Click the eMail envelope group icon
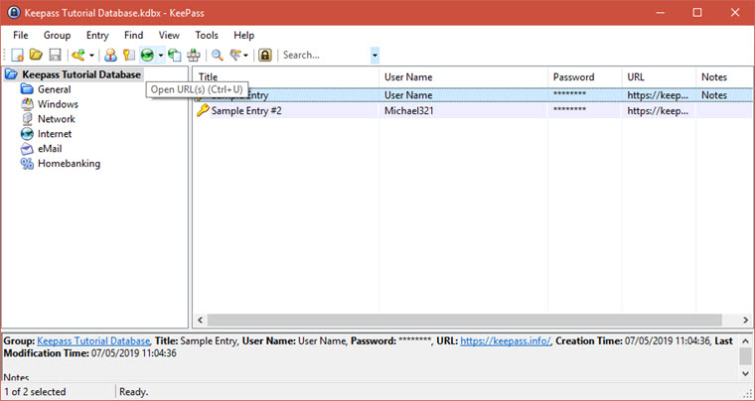Screen dimensions: 755x401 [x=27, y=149]
